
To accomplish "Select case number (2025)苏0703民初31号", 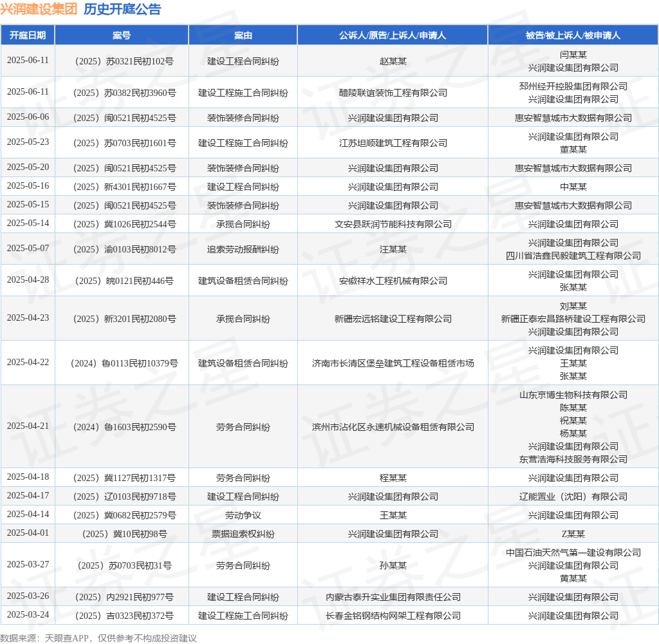I will 122,565.
